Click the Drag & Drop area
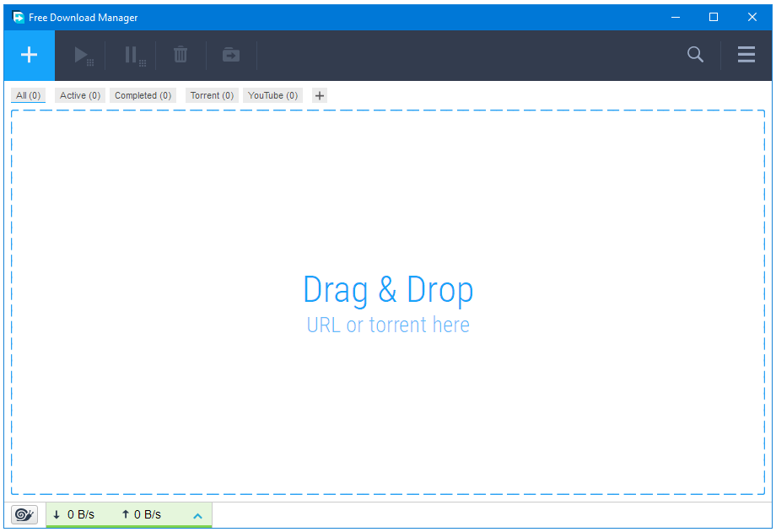The width and height of the screenshot is (776, 532). [388, 304]
